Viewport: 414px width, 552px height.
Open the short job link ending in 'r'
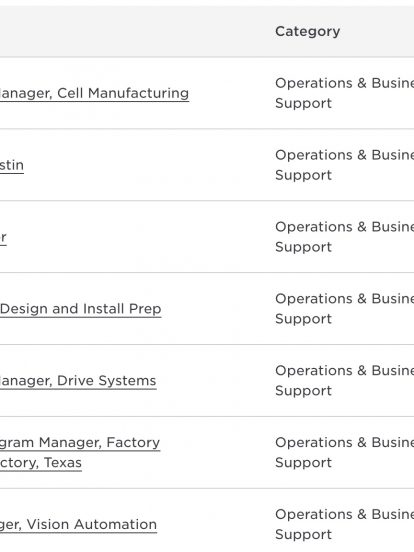click(x=3, y=237)
